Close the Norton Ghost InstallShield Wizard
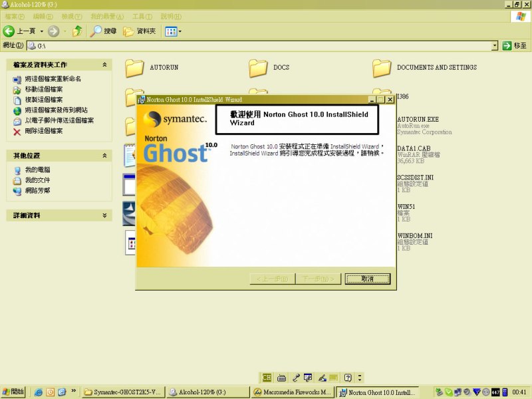Screen dimensions: 532x399 [x=390, y=99]
